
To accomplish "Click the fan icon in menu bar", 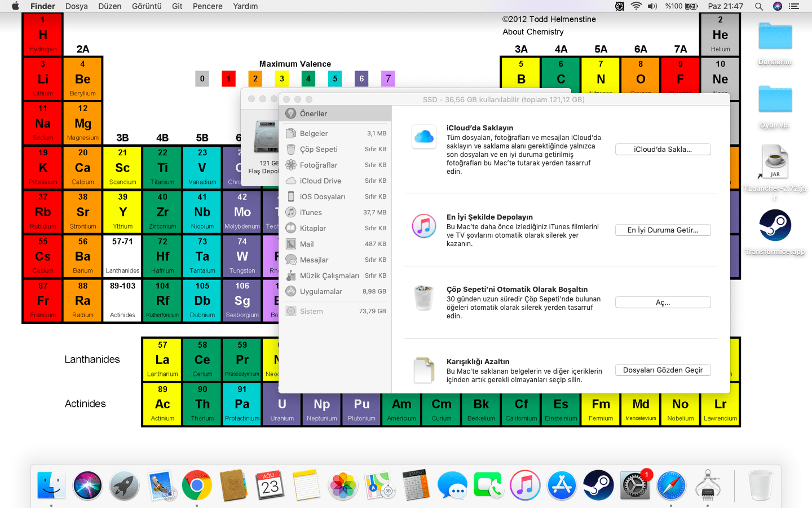I will coord(620,6).
